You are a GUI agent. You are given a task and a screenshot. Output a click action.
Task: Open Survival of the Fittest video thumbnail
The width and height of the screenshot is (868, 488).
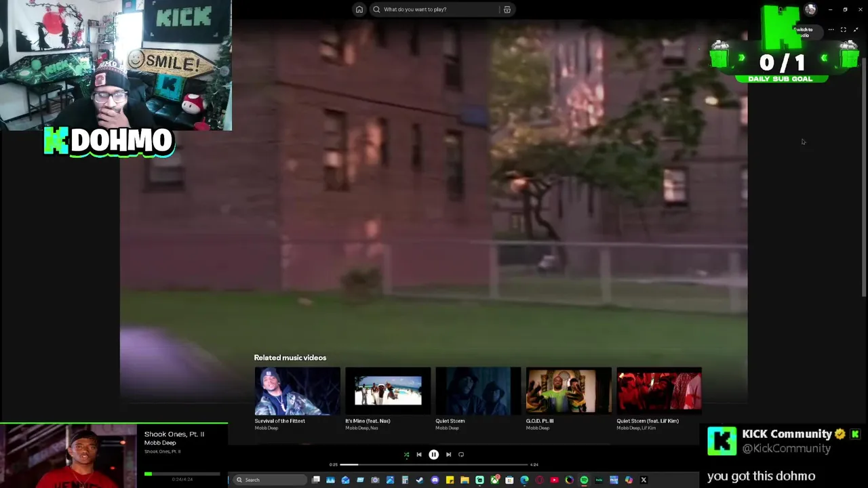(x=297, y=391)
